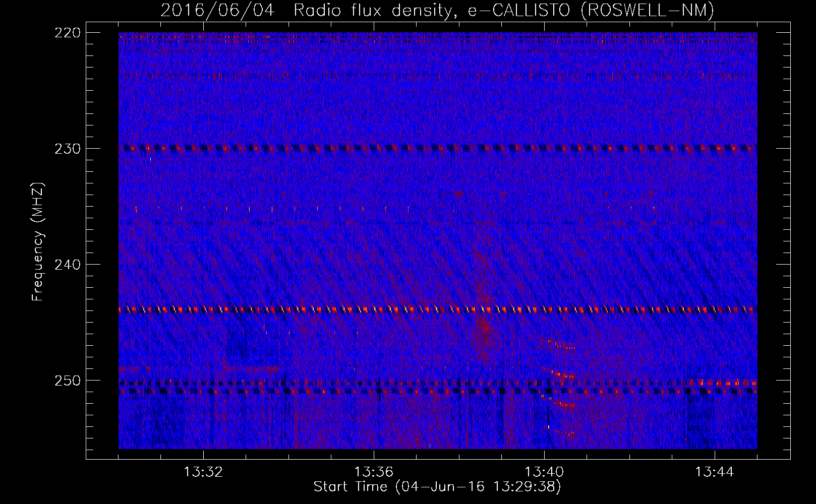
Task: Click the 13:36 time tick label
Action: coord(374,472)
